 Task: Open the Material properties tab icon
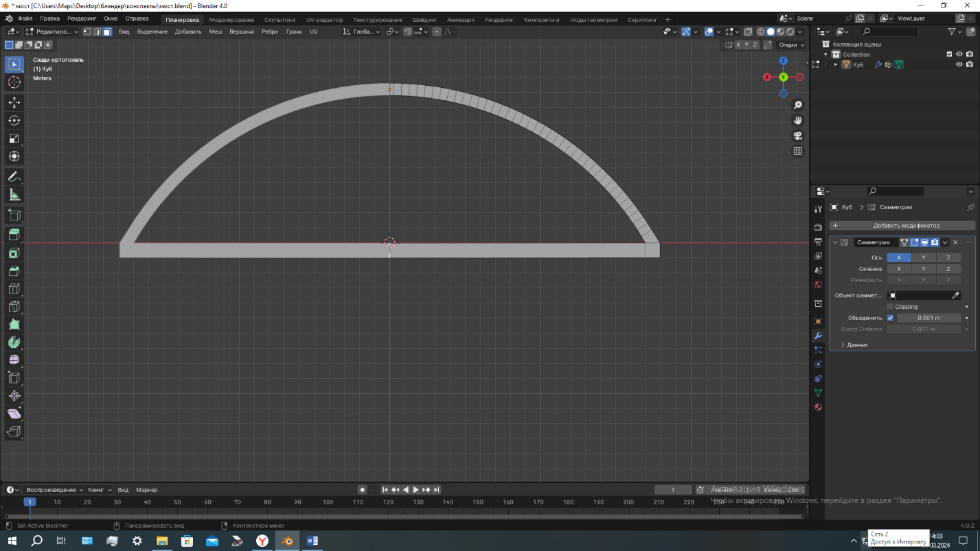(818, 408)
